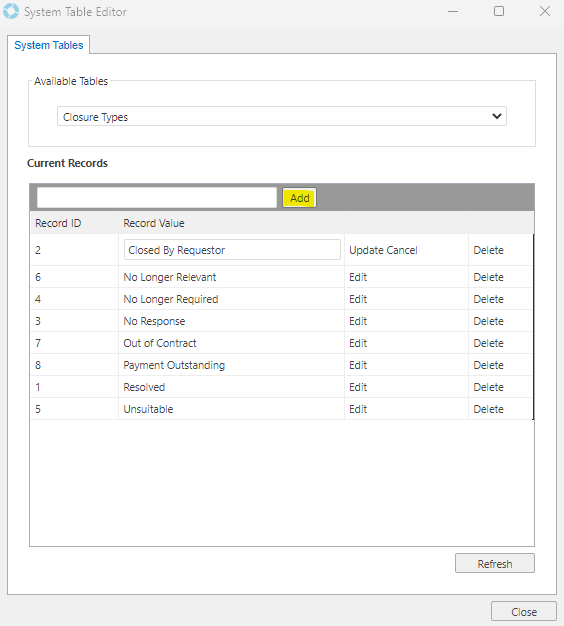564x626 pixels.
Task: Edit the No Longer Relevant record
Action: click(x=358, y=277)
